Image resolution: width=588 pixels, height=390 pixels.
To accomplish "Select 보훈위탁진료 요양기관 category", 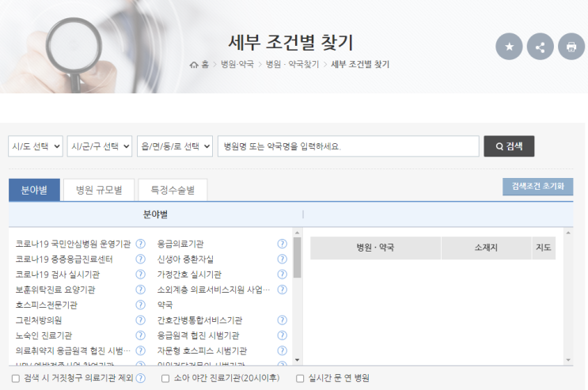I will pyautogui.click(x=55, y=290).
